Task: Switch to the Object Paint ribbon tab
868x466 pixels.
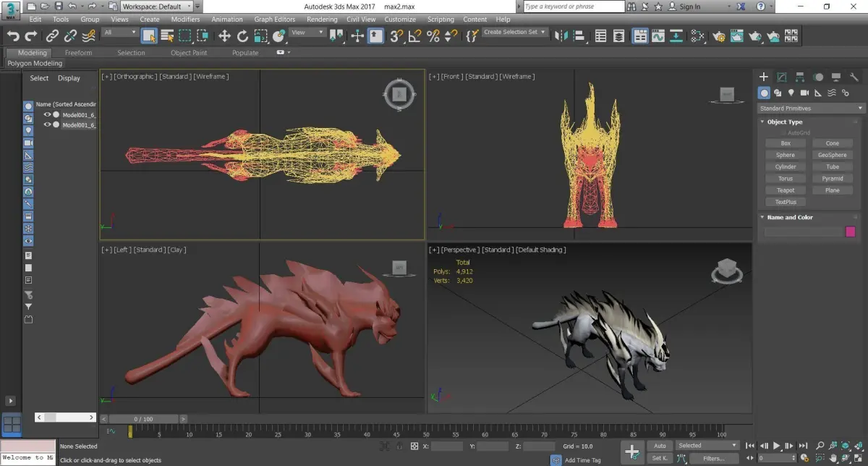Action: pyautogui.click(x=189, y=53)
